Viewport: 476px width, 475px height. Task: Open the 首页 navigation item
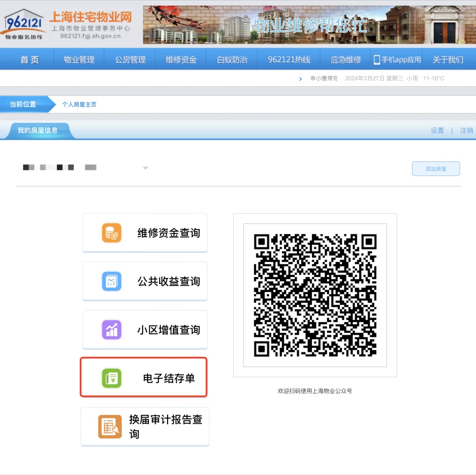[x=30, y=60]
